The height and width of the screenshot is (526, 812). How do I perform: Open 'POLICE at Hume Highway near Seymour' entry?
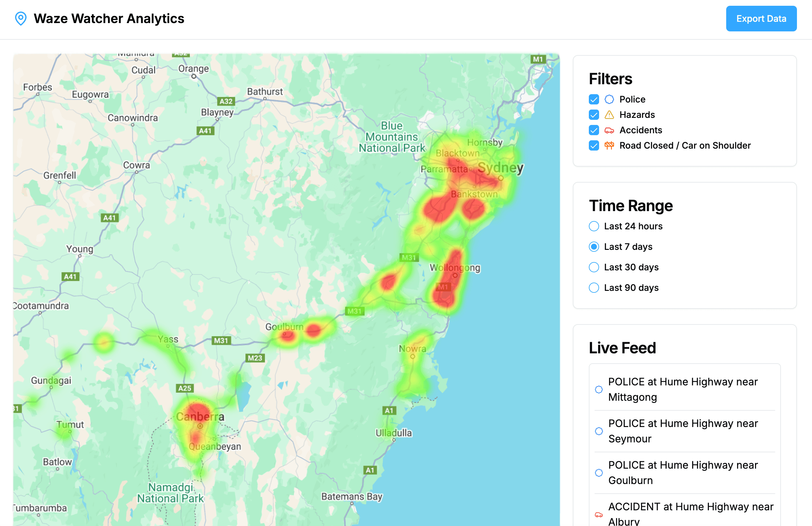(684, 431)
